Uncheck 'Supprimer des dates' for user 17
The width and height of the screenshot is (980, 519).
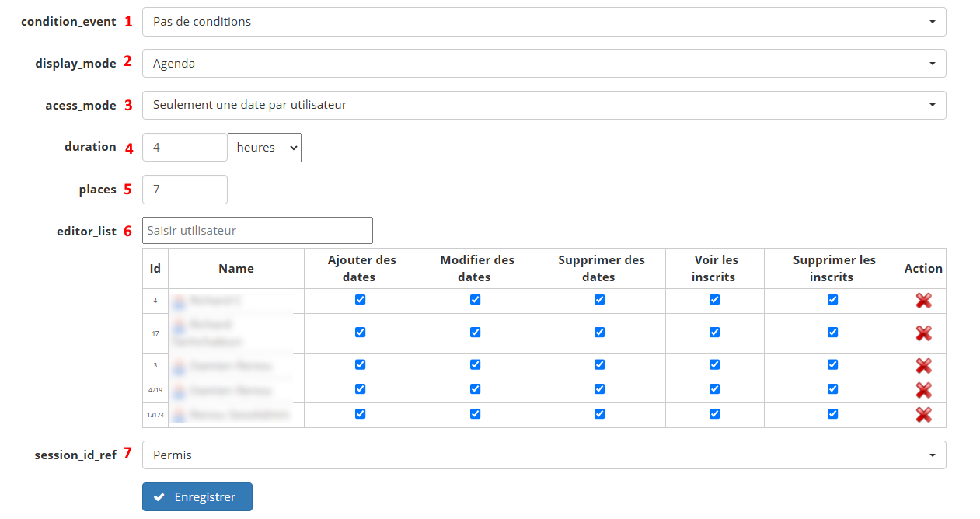tap(599, 333)
